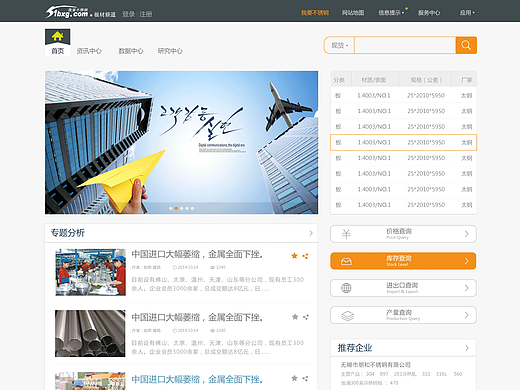Viewport: 520px width, 390px height.
Task: Click the chevron on 产量查询
Action: 467,315
